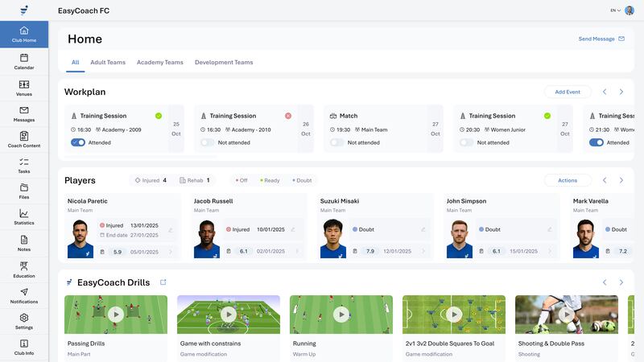Open Club Home in sidebar

click(x=24, y=35)
